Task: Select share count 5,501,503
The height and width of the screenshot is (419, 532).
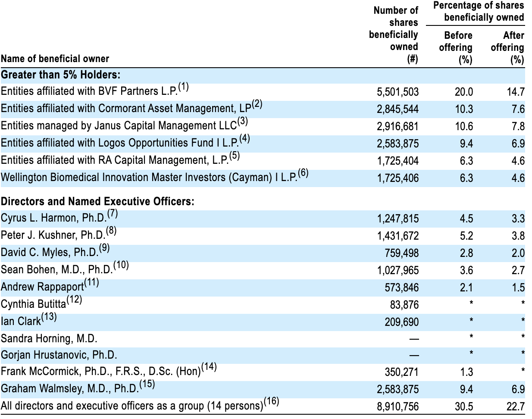Action: [397, 92]
